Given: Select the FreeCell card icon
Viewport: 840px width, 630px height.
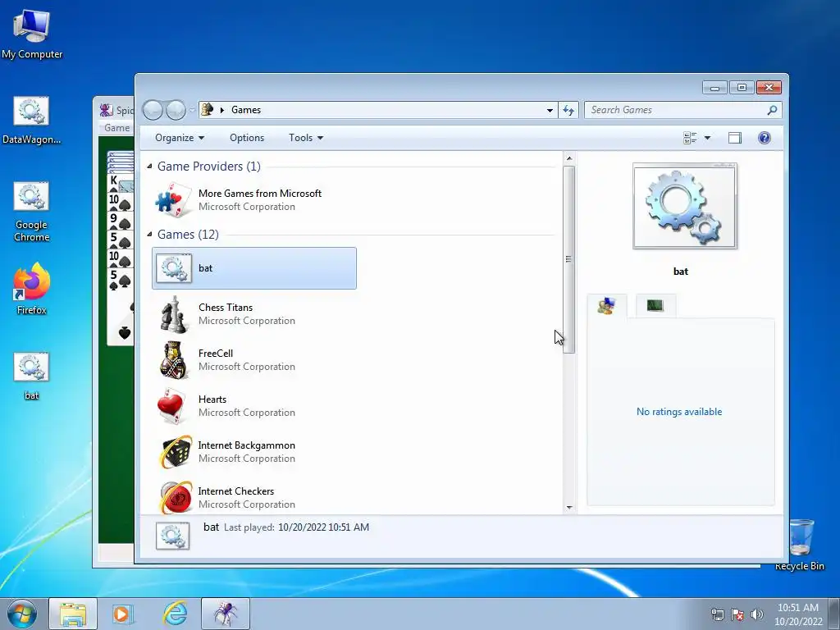Looking at the screenshot, I should 174,360.
